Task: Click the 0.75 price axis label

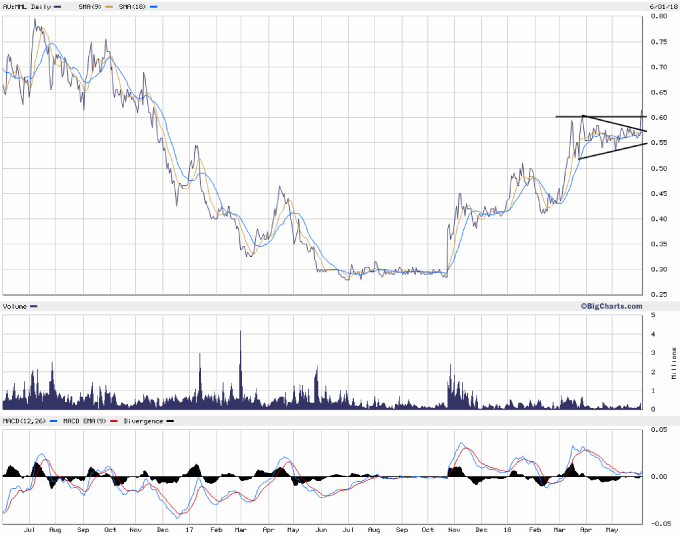Action: pos(658,42)
